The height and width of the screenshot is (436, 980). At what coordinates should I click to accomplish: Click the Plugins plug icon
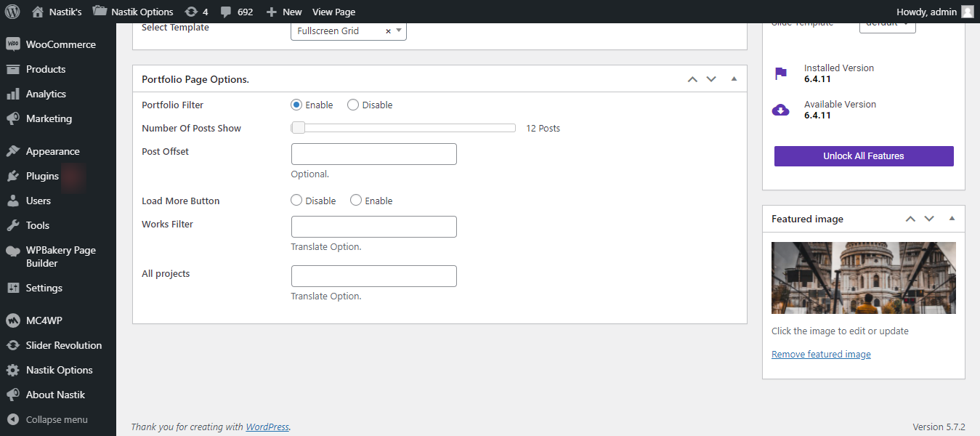coord(12,176)
